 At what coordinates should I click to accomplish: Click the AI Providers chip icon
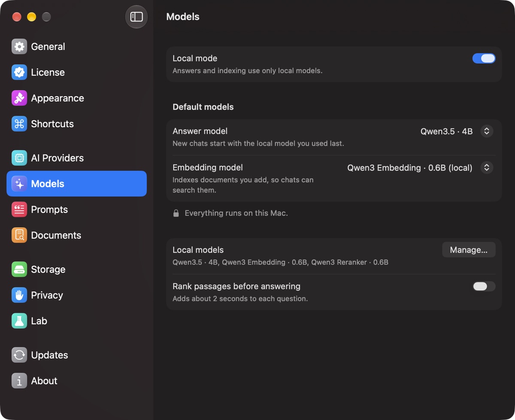tap(19, 158)
